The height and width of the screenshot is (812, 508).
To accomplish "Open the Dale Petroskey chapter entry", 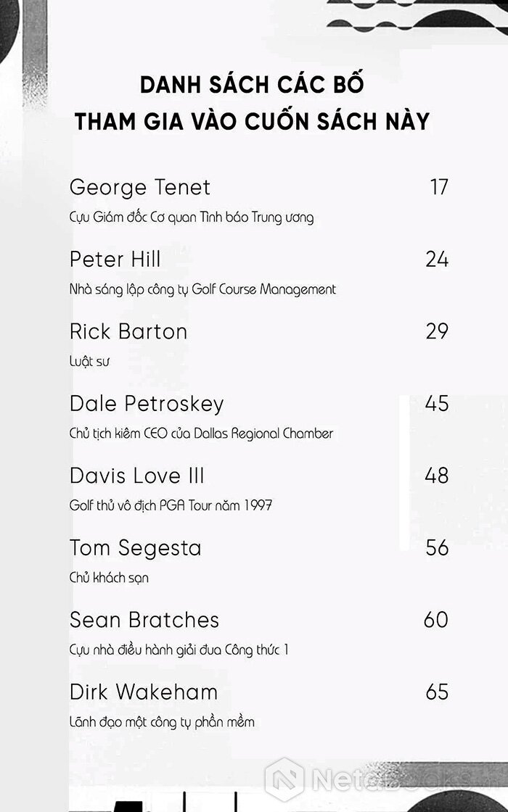I will pos(147,403).
